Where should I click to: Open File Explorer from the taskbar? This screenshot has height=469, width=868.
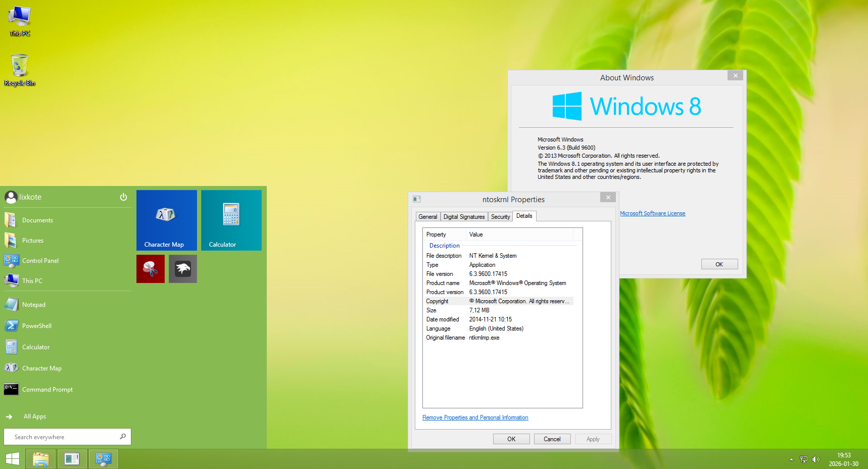(x=40, y=459)
